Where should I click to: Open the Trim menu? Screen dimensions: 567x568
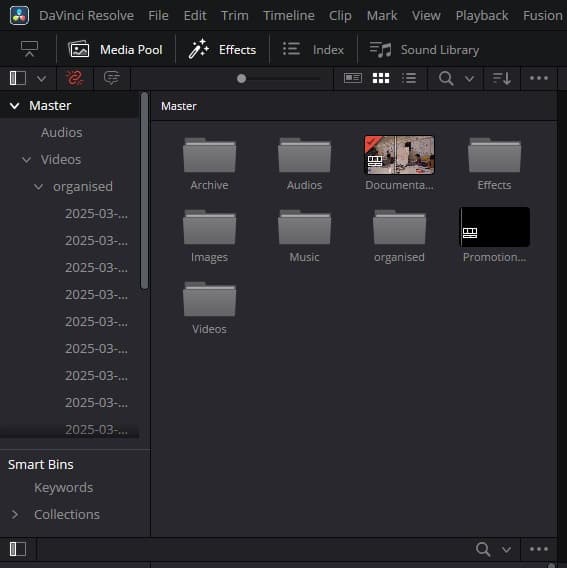(x=235, y=16)
